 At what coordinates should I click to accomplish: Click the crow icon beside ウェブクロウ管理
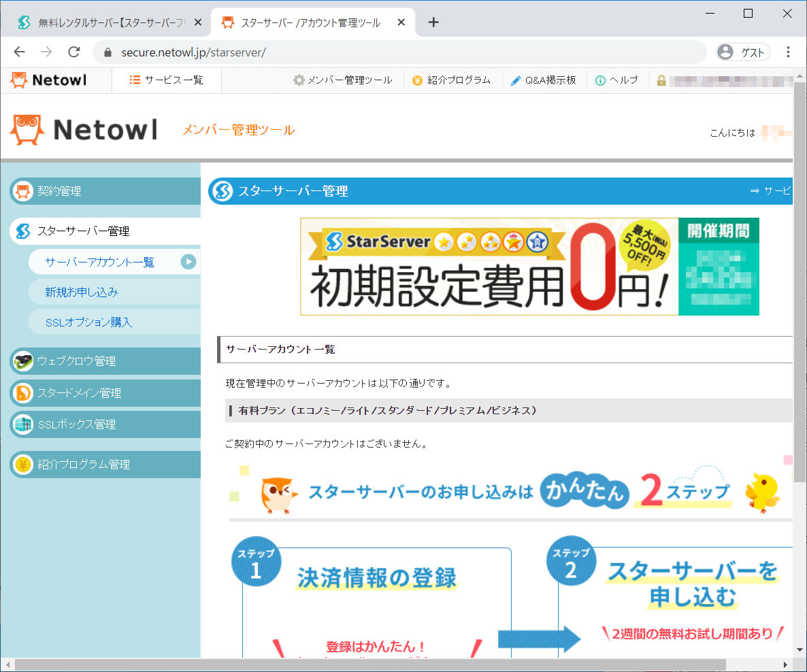(x=22, y=361)
